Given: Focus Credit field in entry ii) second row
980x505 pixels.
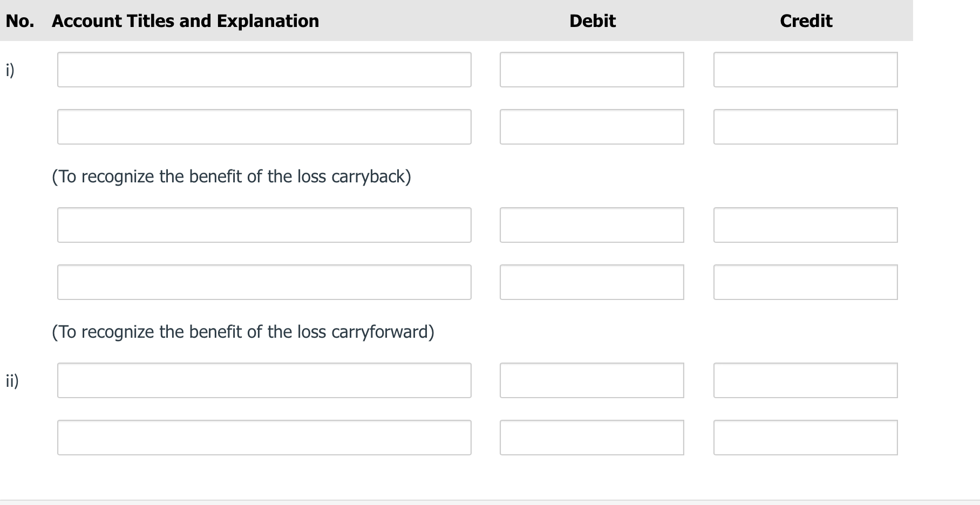Looking at the screenshot, I should pyautogui.click(x=805, y=438).
